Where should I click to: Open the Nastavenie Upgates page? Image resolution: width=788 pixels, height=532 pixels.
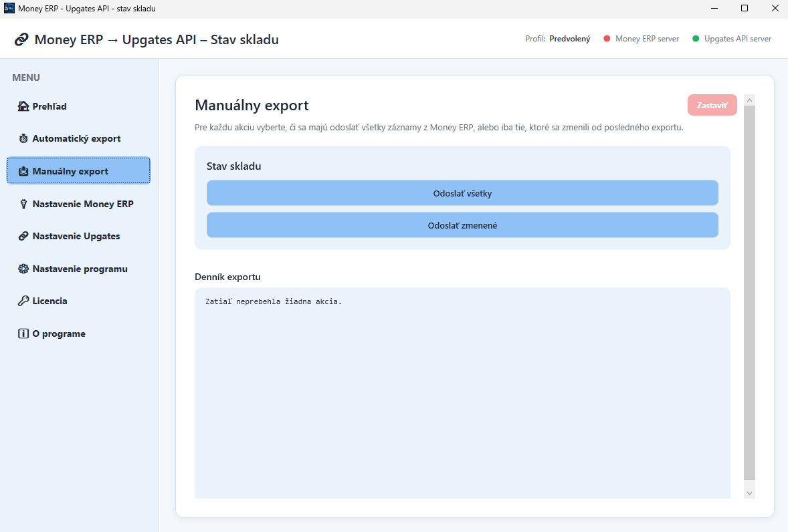tap(78, 236)
